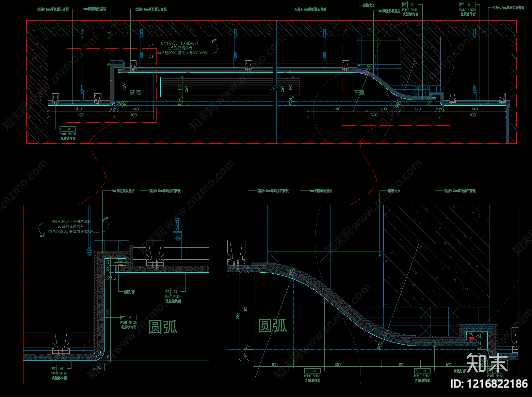Click "阻燃木方" callout above the lower-right detail
The width and height of the screenshot is (532, 397).
point(394,191)
